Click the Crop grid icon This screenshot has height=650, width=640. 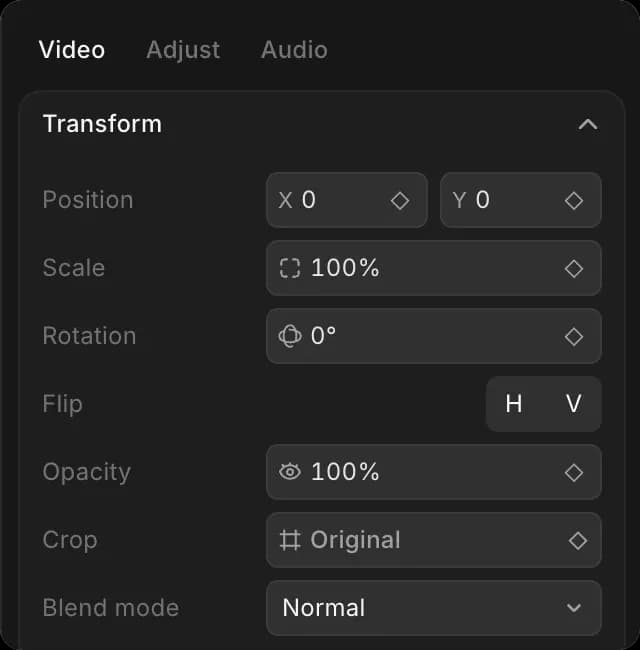pyautogui.click(x=290, y=540)
